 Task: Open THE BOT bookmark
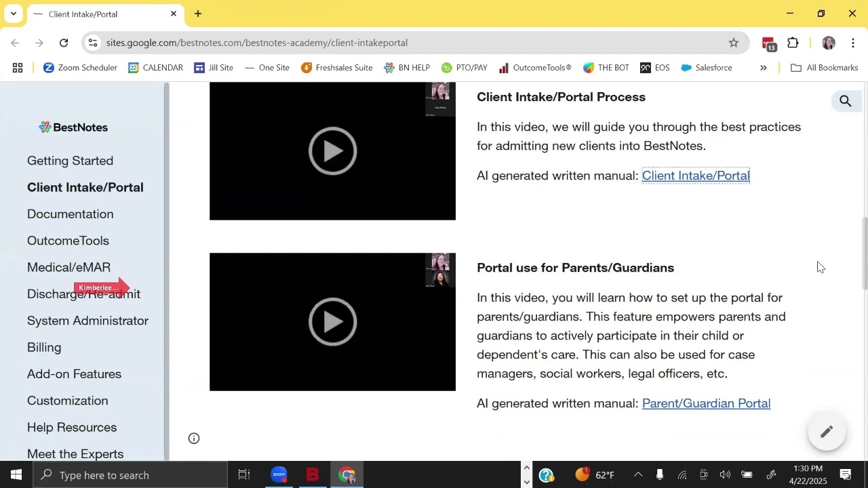coord(606,68)
